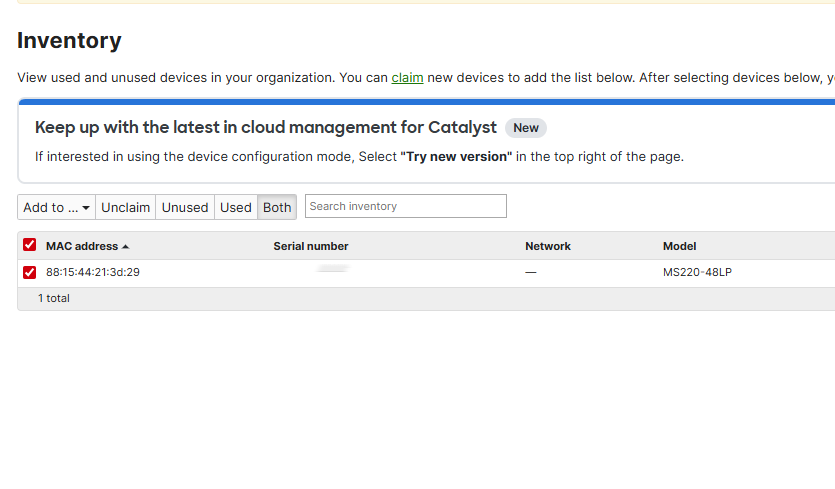
Task: Toggle the select-all checkbox in table header
Action: coord(30,245)
